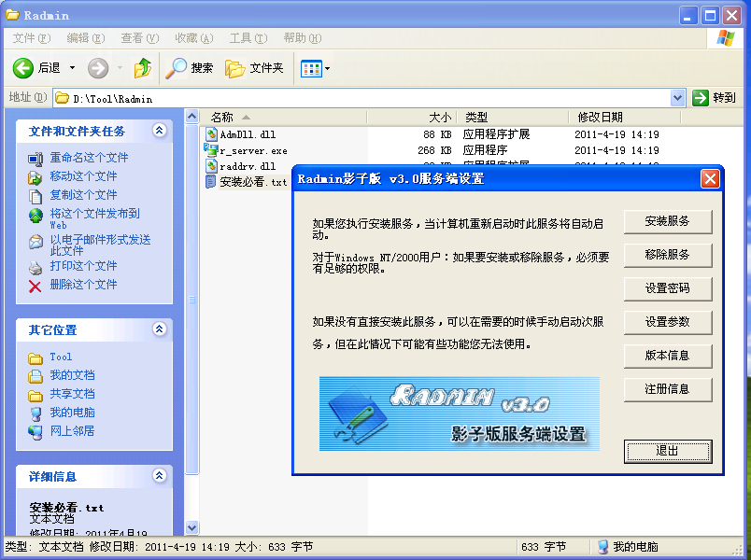Click the sidebar scrollbar down arrow
The height and width of the screenshot is (560, 751).
191,528
